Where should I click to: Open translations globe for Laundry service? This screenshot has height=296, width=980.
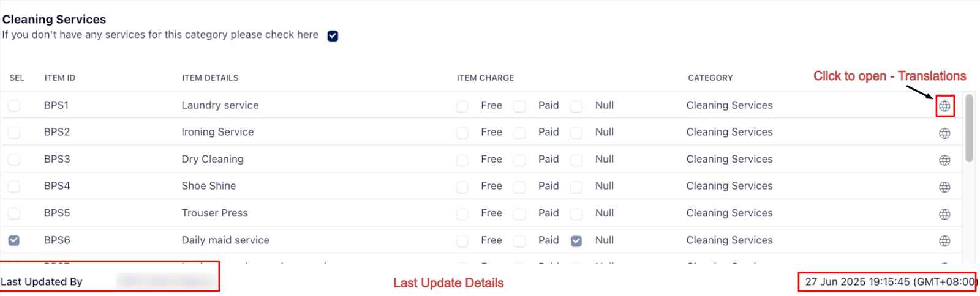944,106
